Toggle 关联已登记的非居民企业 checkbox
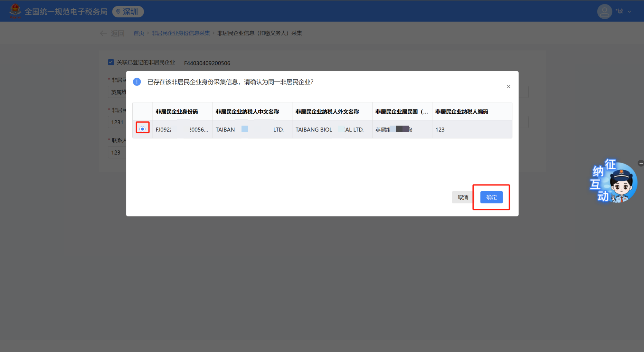Viewport: 644px width, 352px height. pyautogui.click(x=111, y=62)
